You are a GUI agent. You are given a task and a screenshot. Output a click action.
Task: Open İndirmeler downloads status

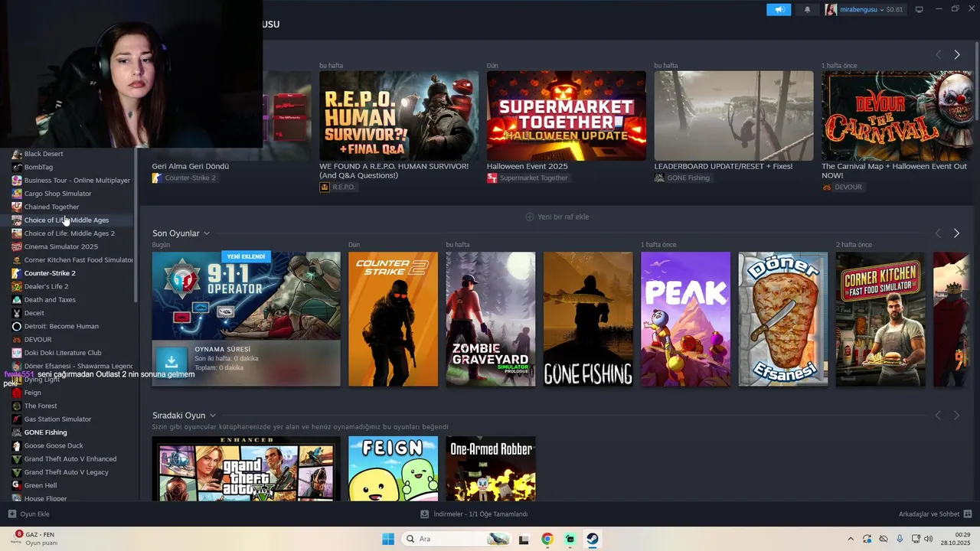pos(475,514)
